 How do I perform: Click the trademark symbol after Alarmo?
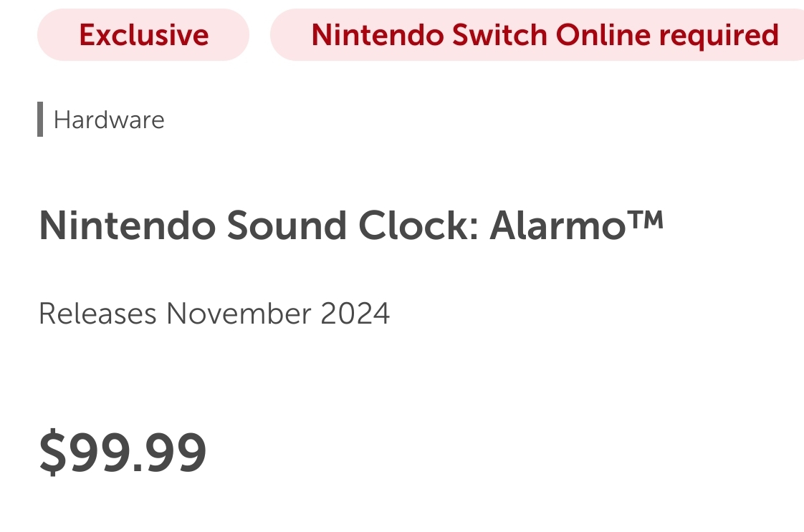coord(646,221)
